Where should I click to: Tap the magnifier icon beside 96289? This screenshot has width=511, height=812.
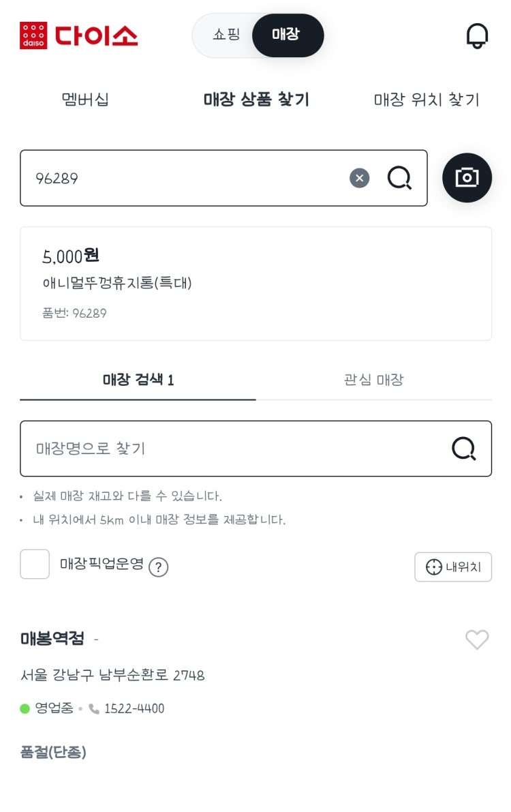pos(399,178)
